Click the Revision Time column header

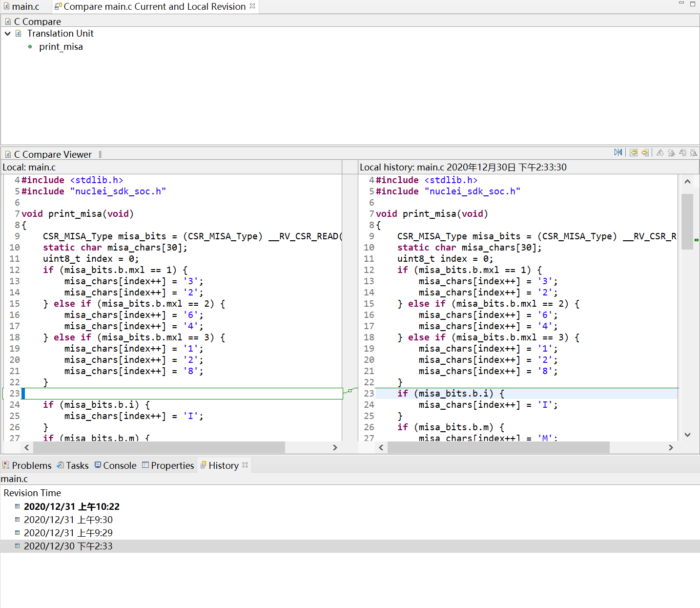click(x=32, y=493)
